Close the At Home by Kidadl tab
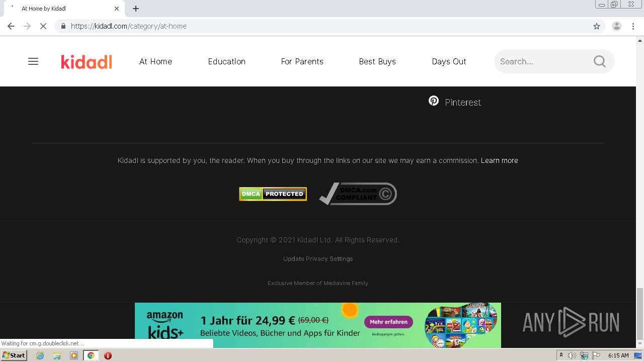Viewport: 644px width, 362px height. 117,9
